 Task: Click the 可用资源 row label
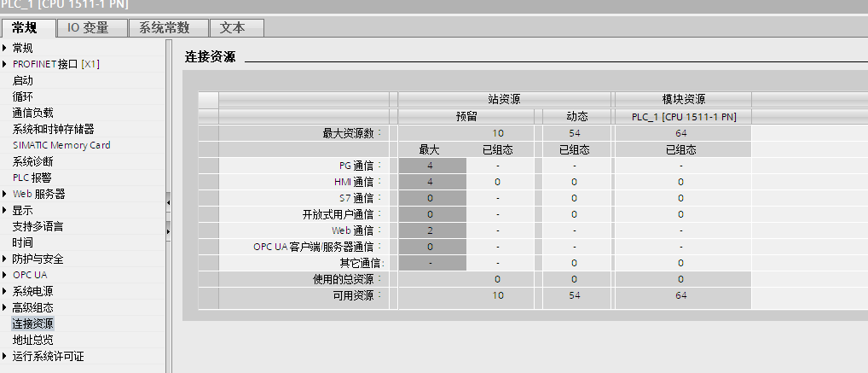357,295
